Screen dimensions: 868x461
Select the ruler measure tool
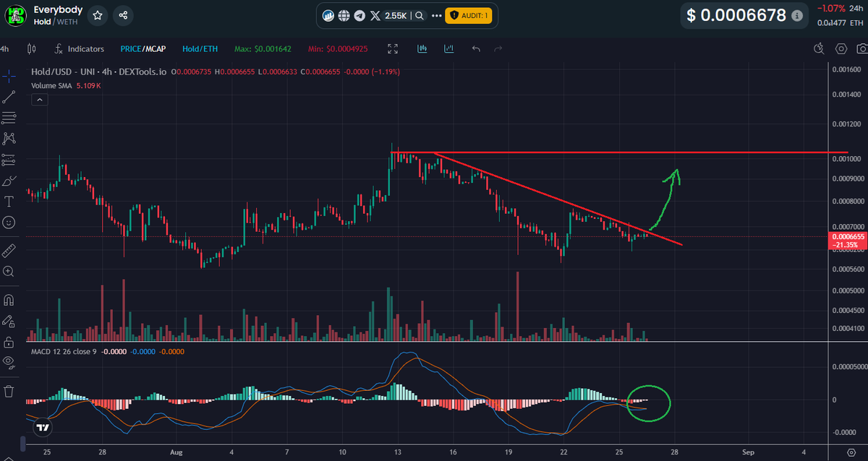(9, 250)
